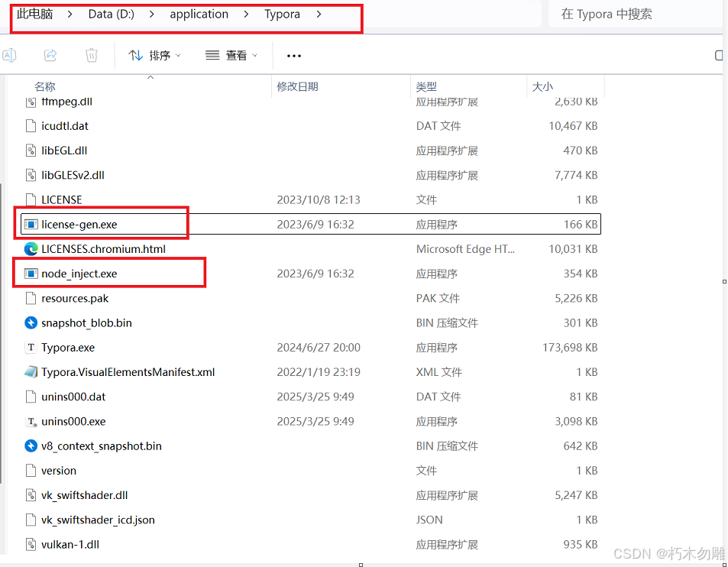Click Data (D:) in the breadcrumb
728x567 pixels.
point(111,14)
